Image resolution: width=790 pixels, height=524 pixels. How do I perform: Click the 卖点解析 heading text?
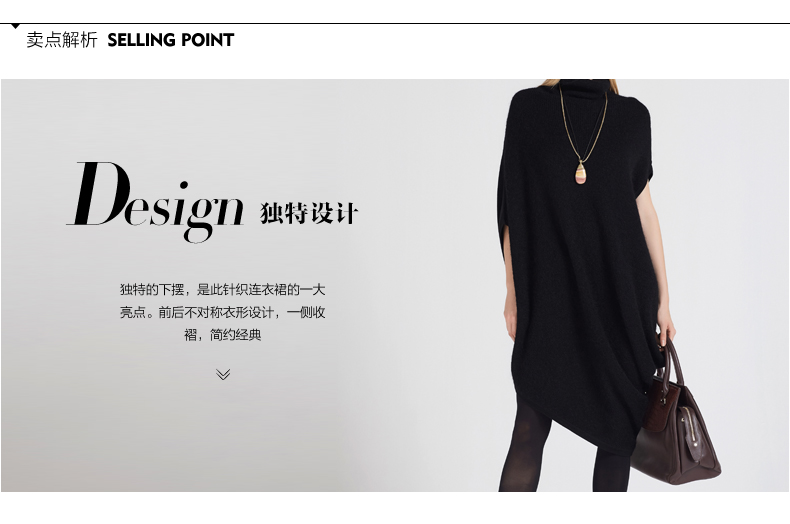pos(61,40)
